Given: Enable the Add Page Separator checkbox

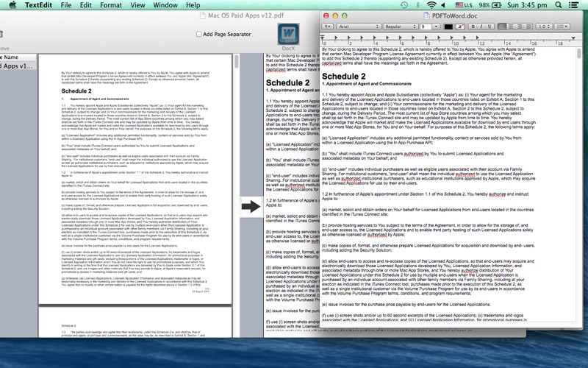Looking at the screenshot, I should click(198, 34).
